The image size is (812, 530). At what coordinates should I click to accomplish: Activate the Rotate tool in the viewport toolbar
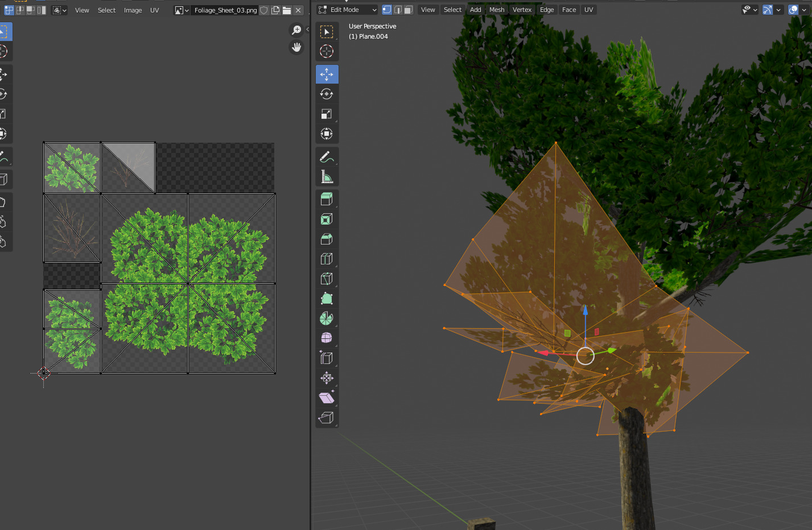[x=327, y=94]
